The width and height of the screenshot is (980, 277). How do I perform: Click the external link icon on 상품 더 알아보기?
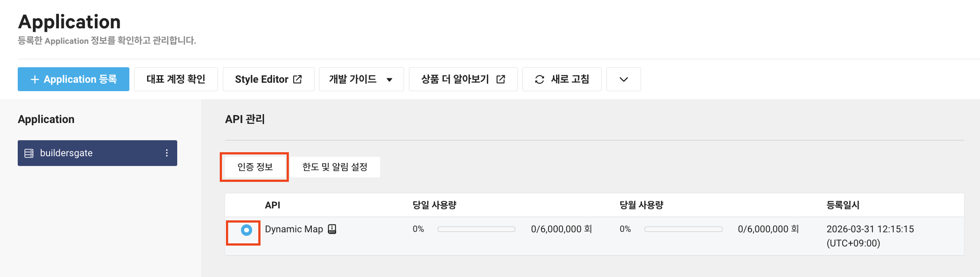pyautogui.click(x=500, y=79)
